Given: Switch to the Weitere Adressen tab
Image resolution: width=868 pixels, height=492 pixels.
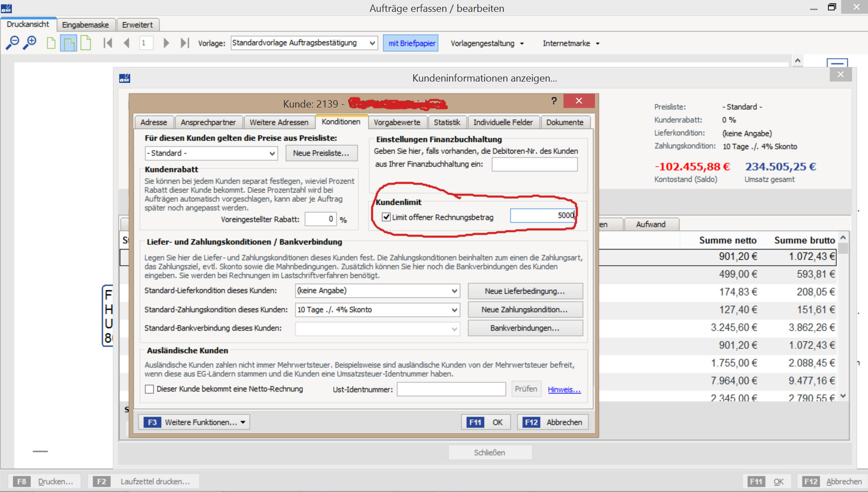Looking at the screenshot, I should [279, 122].
